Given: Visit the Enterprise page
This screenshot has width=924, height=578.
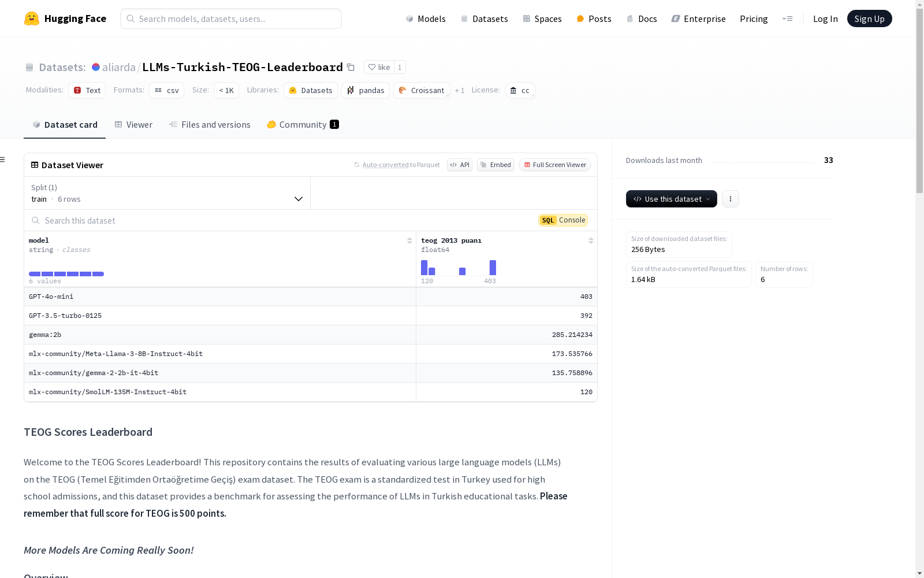Looking at the screenshot, I should pos(698,18).
